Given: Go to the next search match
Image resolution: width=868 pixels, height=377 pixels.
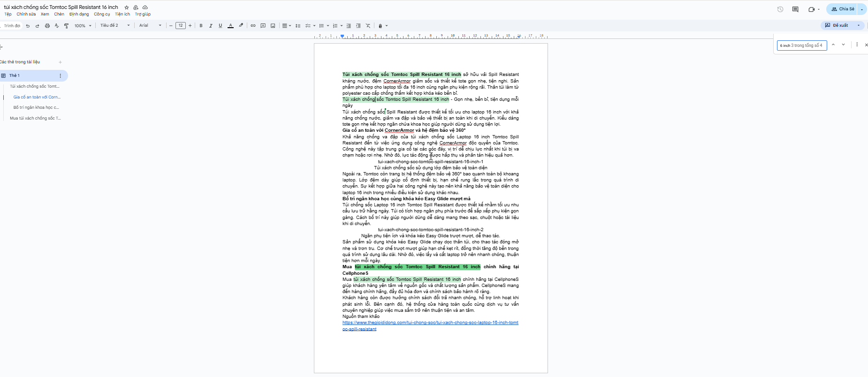Looking at the screenshot, I should click(x=844, y=45).
